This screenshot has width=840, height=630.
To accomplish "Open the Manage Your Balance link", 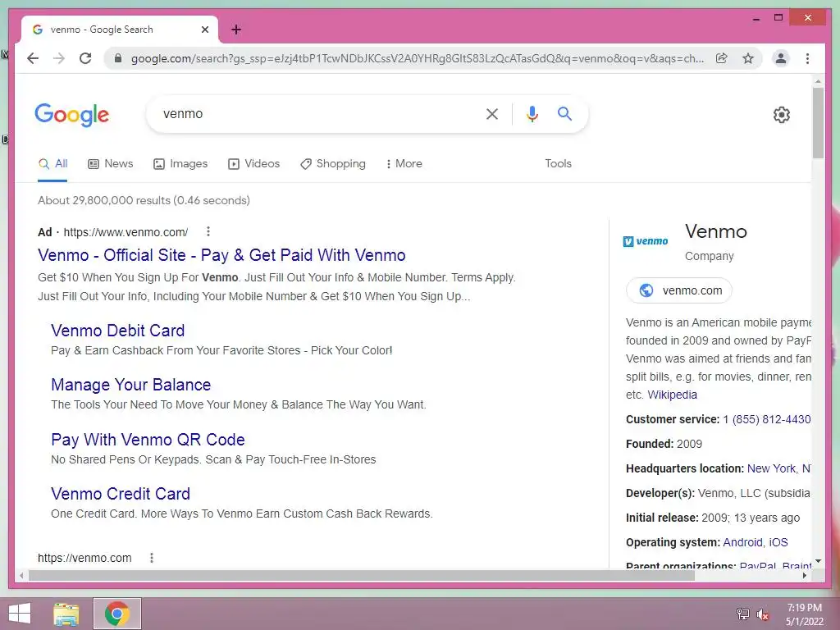I will 131,385.
